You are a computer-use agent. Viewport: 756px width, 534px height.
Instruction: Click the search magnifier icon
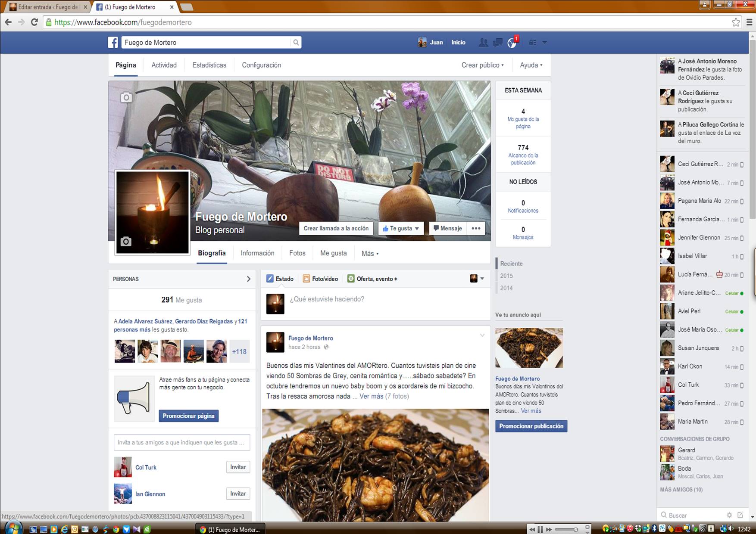(296, 43)
